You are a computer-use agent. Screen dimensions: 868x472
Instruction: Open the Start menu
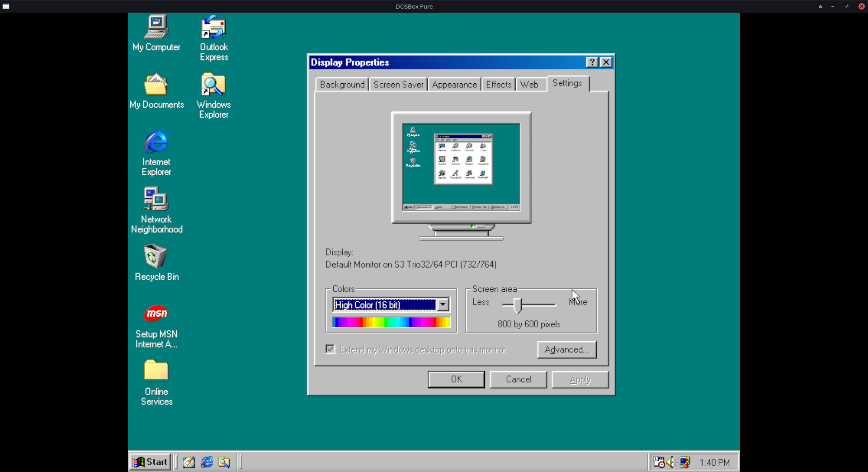(x=150, y=462)
